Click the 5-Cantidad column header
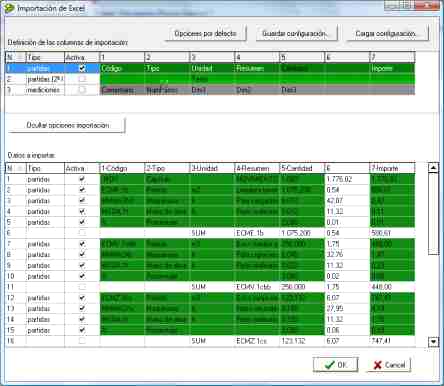The image size is (444, 386). pyautogui.click(x=302, y=168)
